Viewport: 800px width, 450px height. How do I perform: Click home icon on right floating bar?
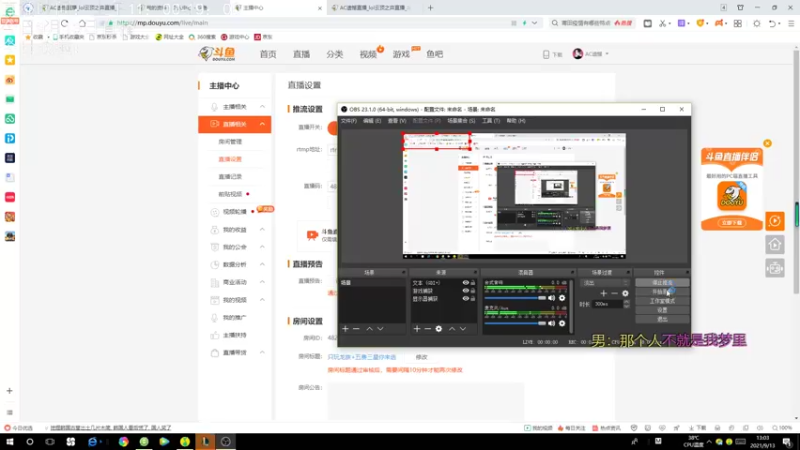pos(775,245)
